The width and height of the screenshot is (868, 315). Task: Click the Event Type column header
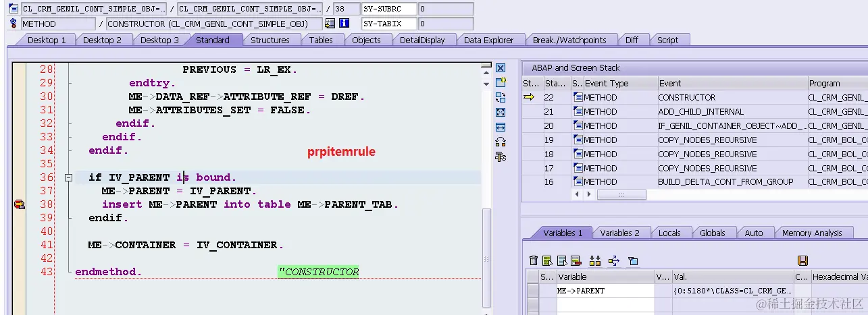click(620, 84)
